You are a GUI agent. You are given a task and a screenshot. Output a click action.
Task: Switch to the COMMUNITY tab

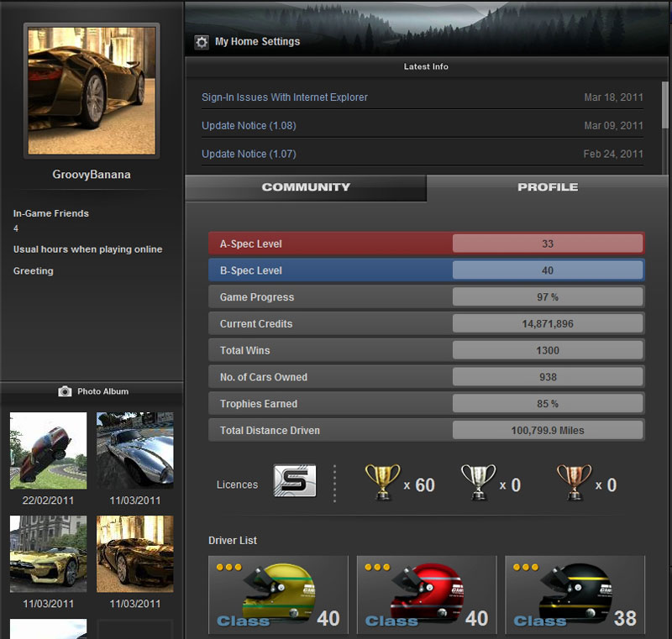[x=306, y=187]
